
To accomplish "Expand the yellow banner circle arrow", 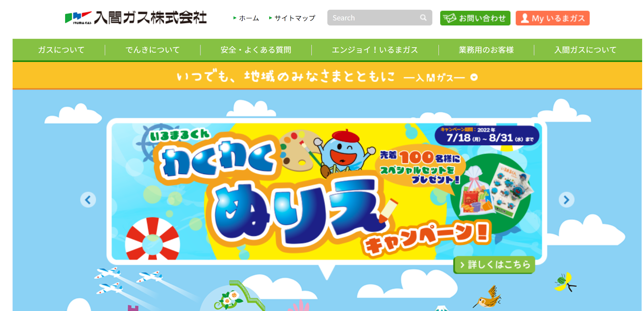I will click(474, 77).
